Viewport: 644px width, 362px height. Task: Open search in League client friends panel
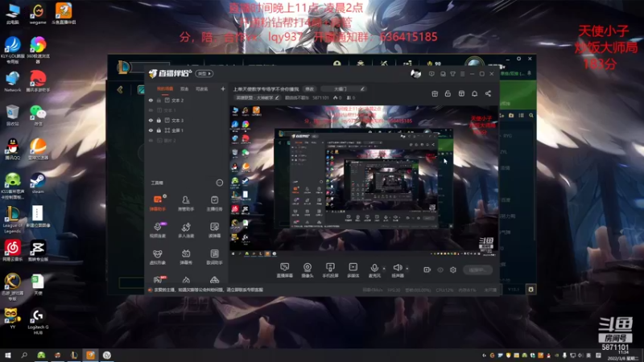[x=531, y=116]
